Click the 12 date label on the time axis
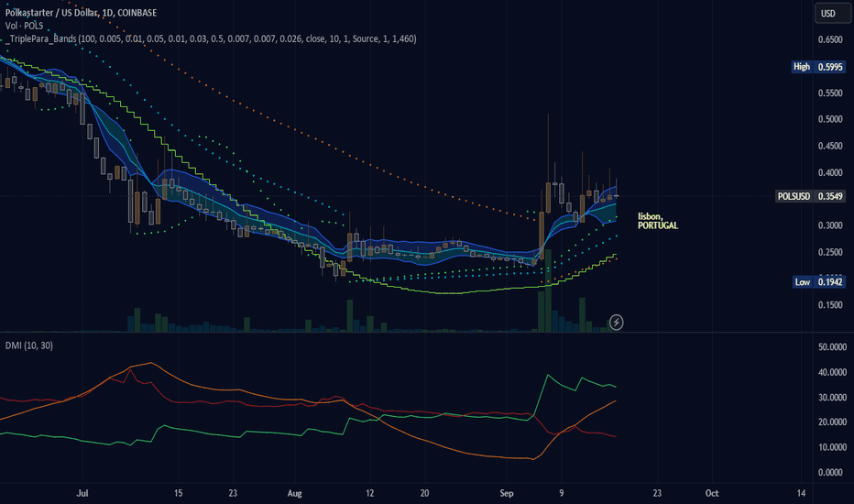Image resolution: width=854 pixels, height=504 pixels. point(370,493)
